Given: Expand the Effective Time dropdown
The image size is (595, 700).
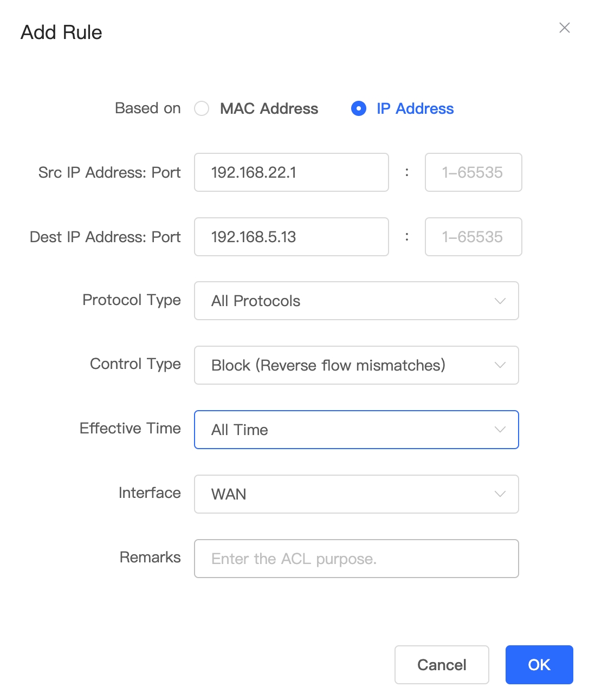Looking at the screenshot, I should coord(357,430).
